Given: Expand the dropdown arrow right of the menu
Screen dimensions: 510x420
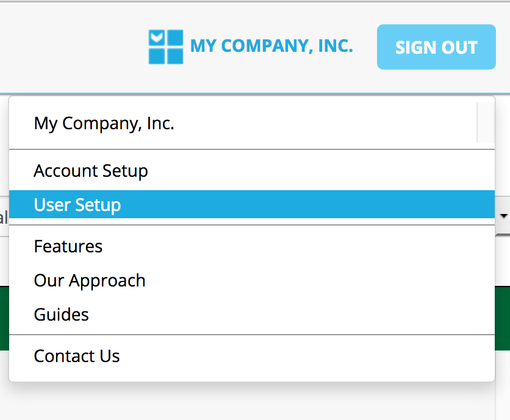Looking at the screenshot, I should point(504,216).
